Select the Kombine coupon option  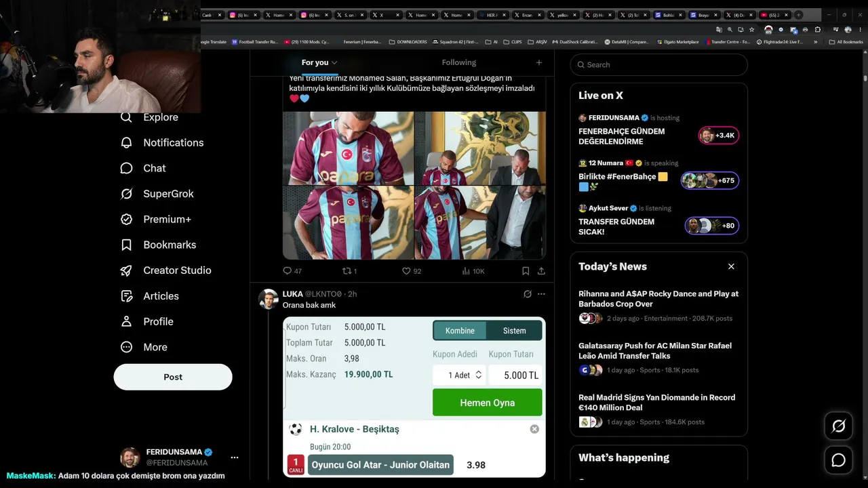pyautogui.click(x=460, y=331)
